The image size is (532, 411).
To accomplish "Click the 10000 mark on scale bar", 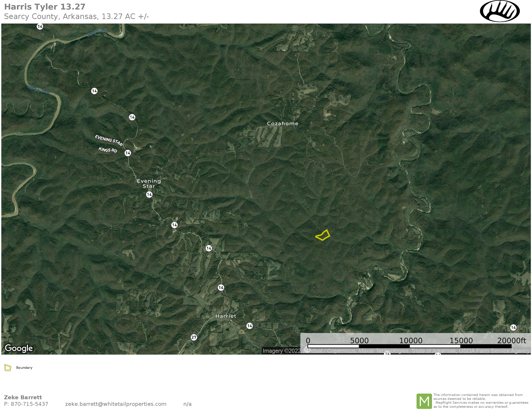I will tap(411, 341).
